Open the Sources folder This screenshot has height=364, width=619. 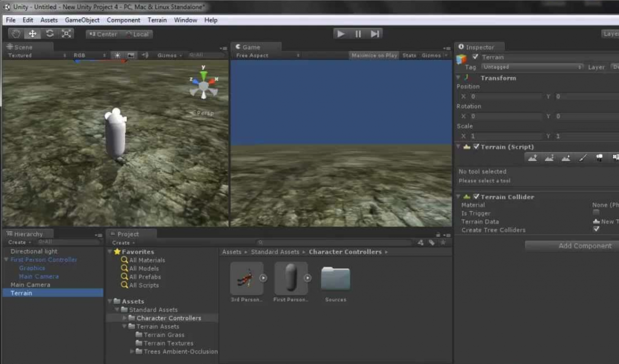tap(335, 279)
